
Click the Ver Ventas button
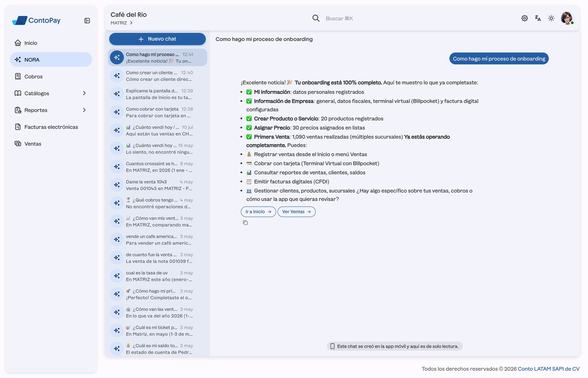tap(297, 212)
